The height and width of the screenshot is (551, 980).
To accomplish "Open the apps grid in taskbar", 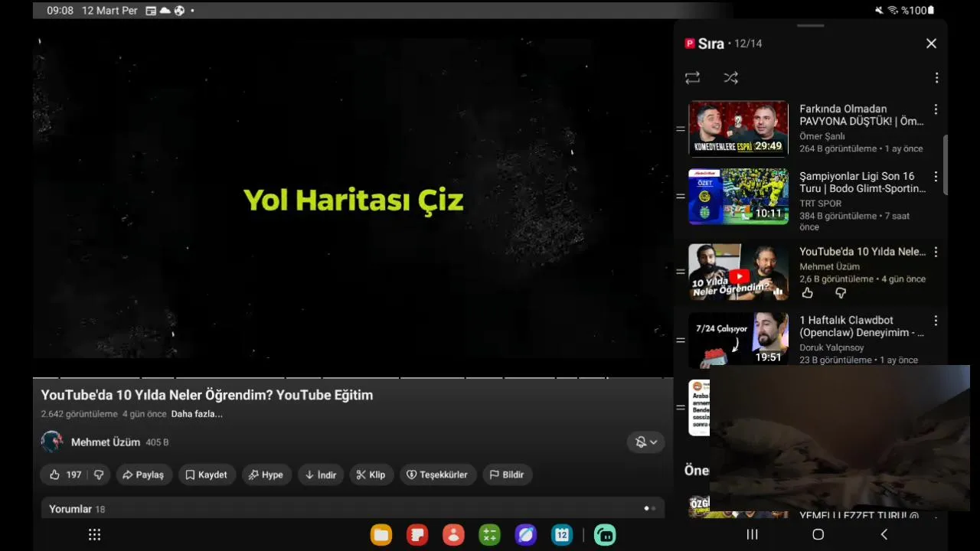I will click(94, 535).
